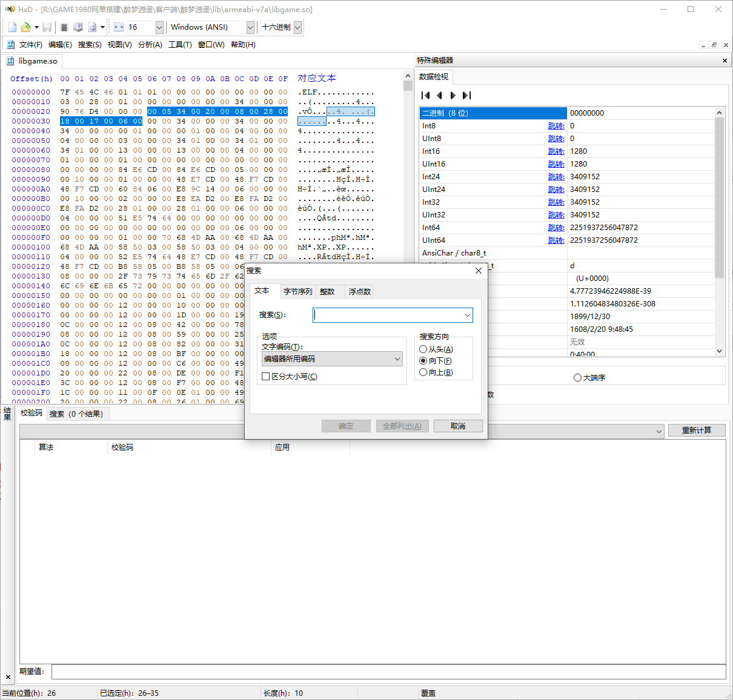Jump to last byte in data inspector
Viewport: 733px width, 700px height.
[x=466, y=95]
